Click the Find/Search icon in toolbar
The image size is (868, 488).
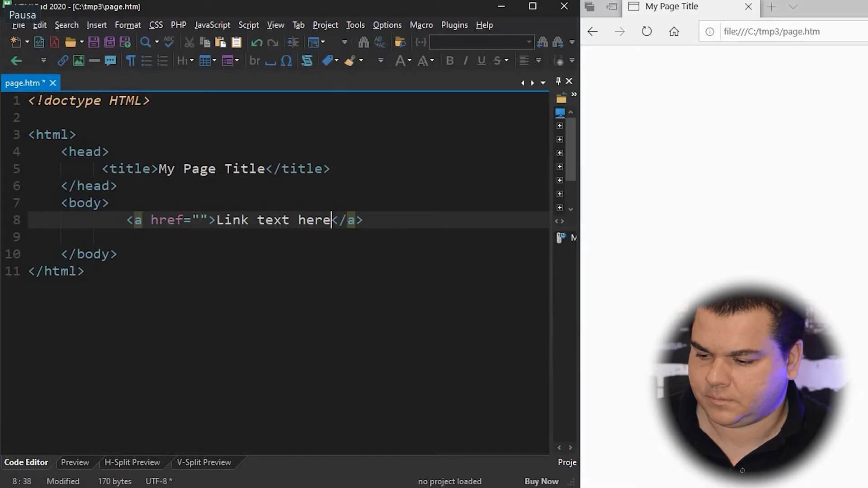coord(145,42)
